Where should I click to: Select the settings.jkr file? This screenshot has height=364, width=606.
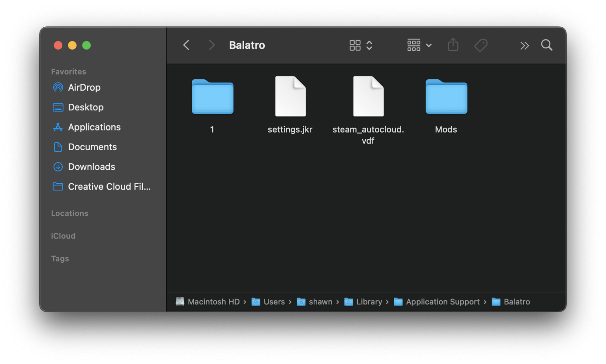(x=290, y=97)
